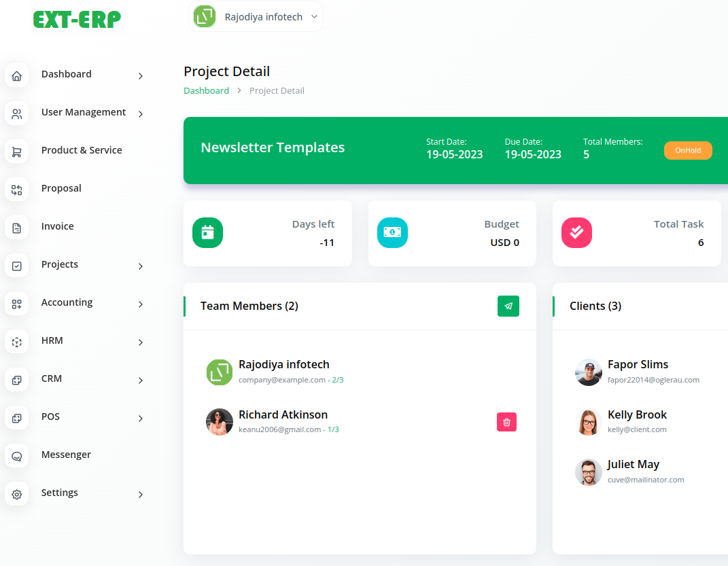Click the Dashboard breadcrumb link
Screen dimensions: 728x566
[206, 90]
